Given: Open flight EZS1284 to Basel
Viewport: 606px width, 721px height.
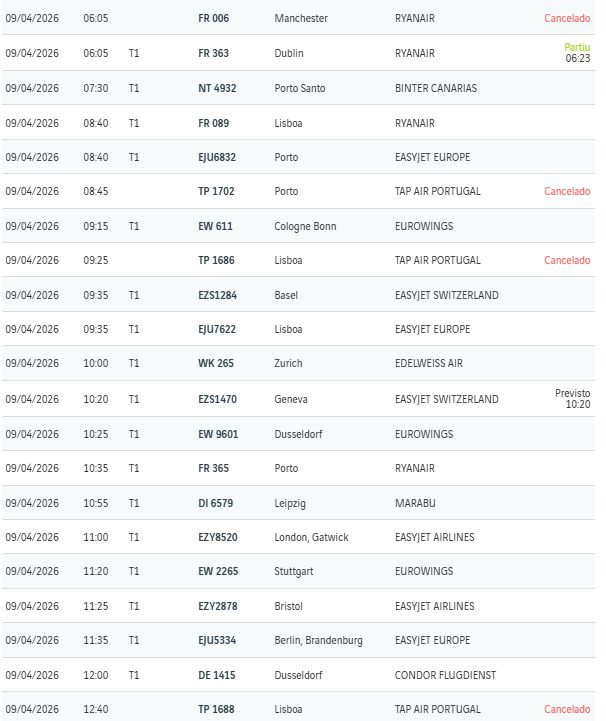Looking at the screenshot, I should pos(218,295).
